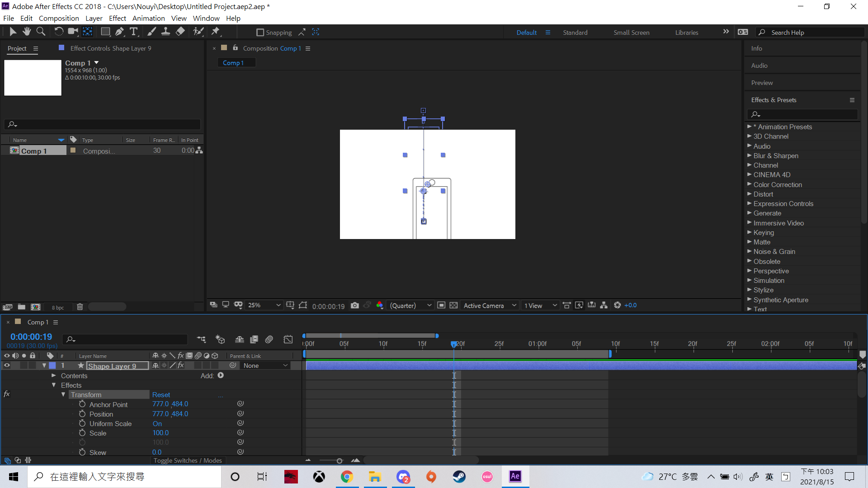
Task: Click the delete trash icon in Project panel
Action: click(80, 307)
